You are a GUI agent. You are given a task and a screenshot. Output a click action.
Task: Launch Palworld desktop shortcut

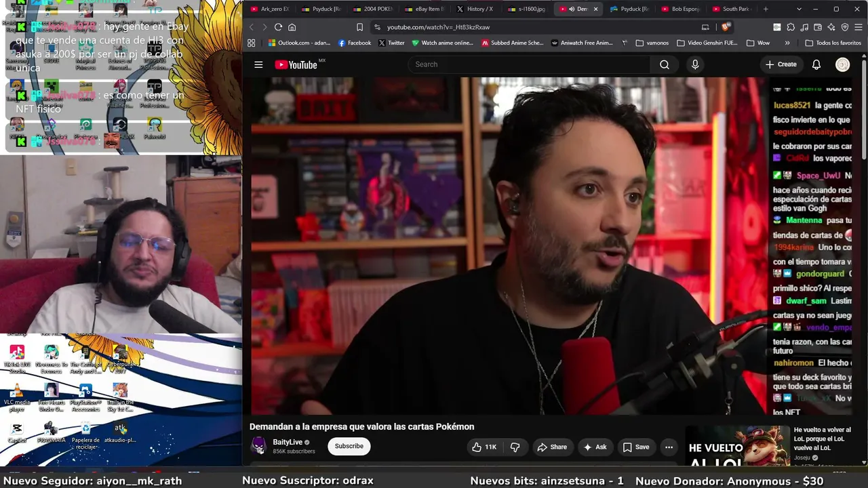(154, 128)
